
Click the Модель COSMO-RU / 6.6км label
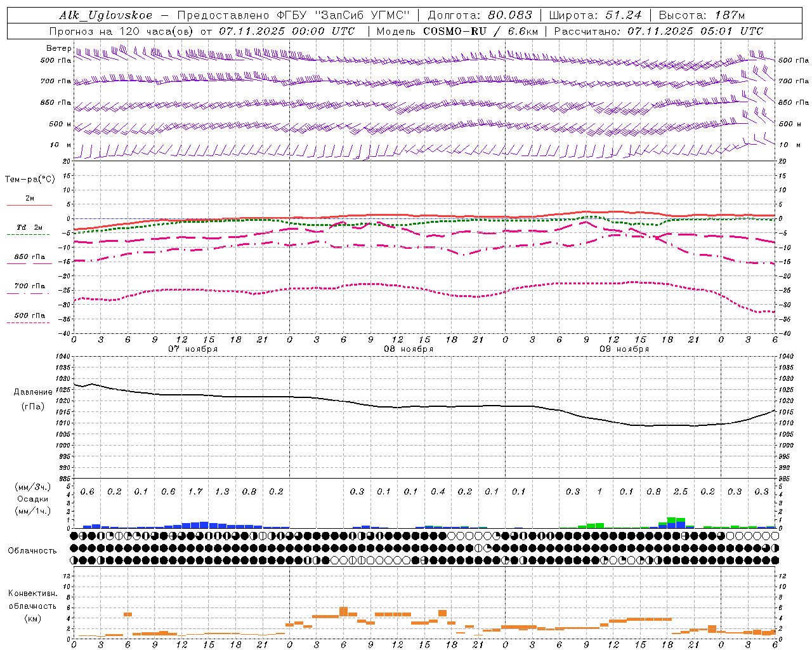coord(457,31)
